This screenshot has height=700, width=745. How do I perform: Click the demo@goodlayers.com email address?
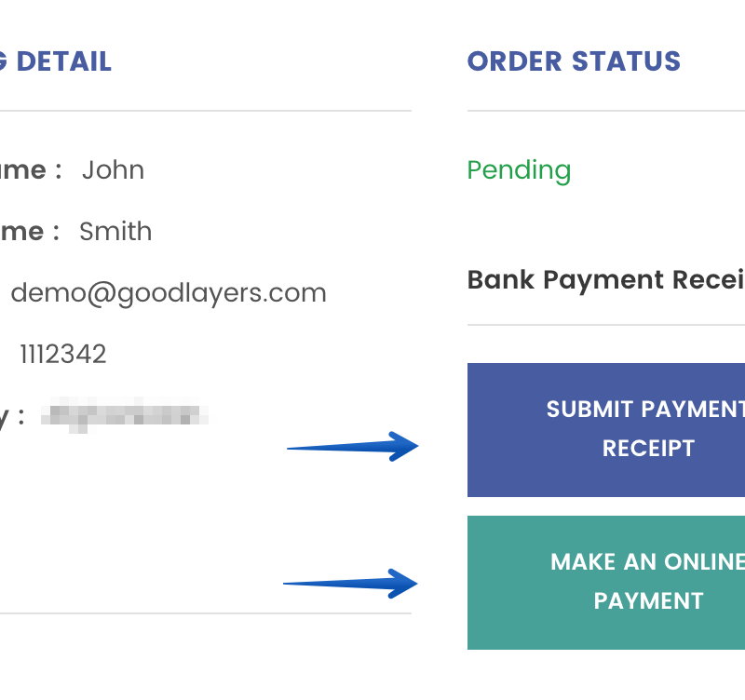pos(169,293)
